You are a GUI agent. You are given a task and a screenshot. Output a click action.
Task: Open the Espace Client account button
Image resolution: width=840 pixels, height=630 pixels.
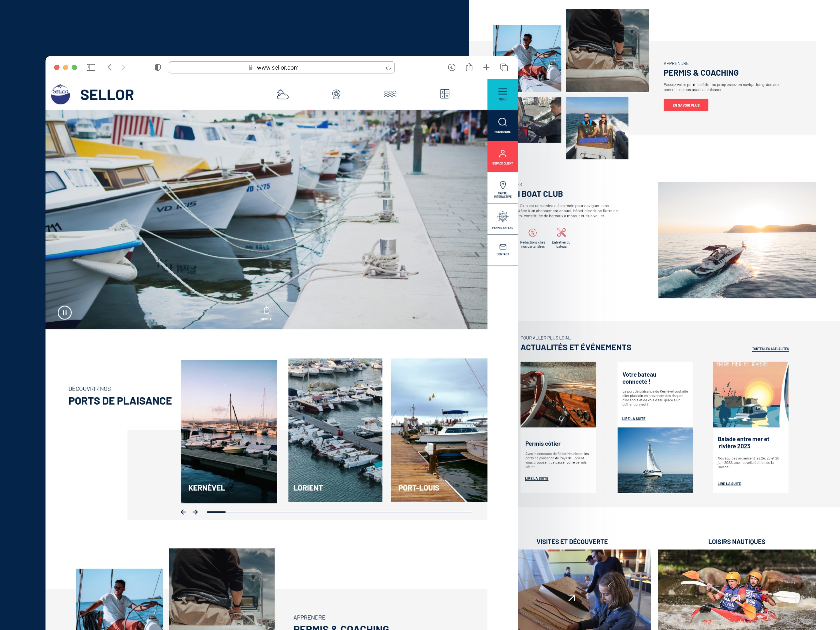502,156
